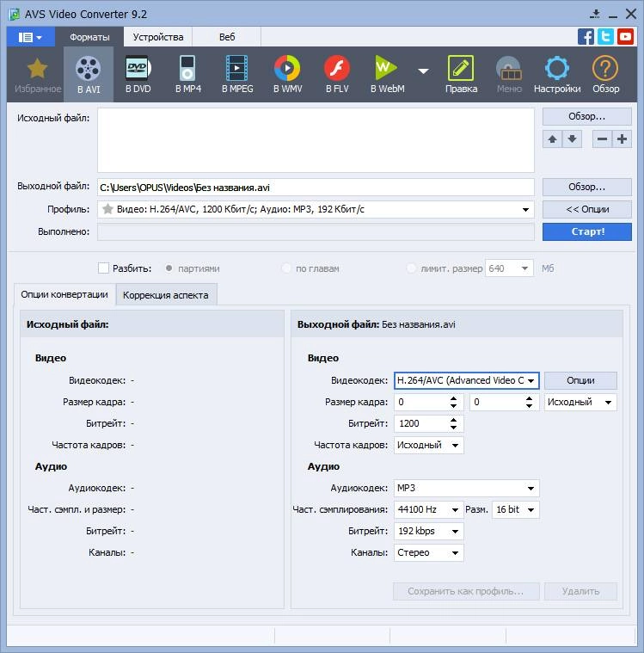Open Twitter page icon
Image resolution: width=644 pixels, height=653 pixels.
[x=605, y=37]
